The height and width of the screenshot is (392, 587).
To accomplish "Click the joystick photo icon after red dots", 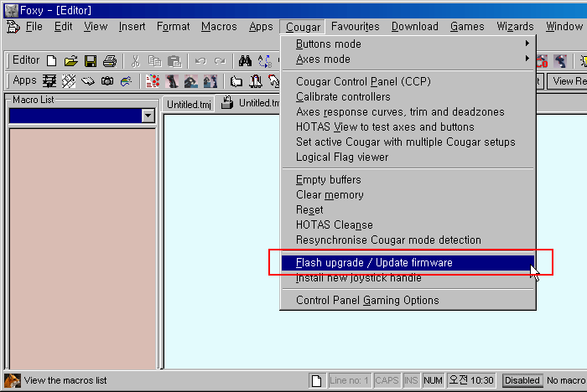I will pyautogui.click(x=172, y=80).
